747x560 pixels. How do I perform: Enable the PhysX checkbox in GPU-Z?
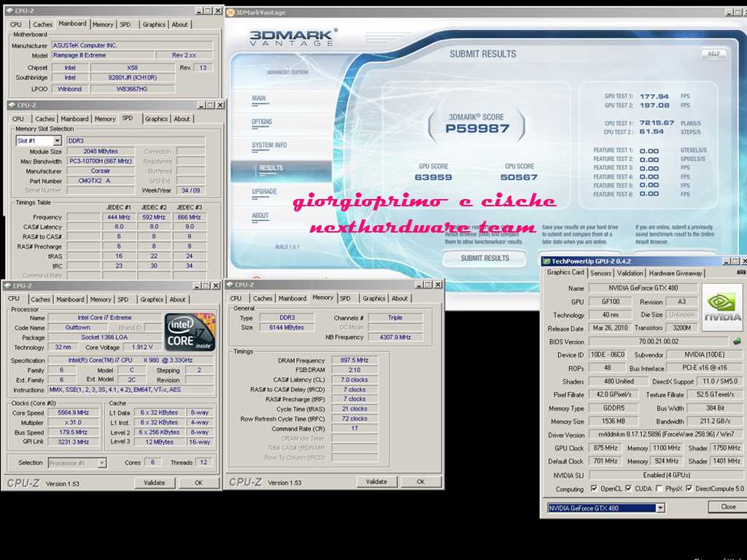[x=659, y=489]
